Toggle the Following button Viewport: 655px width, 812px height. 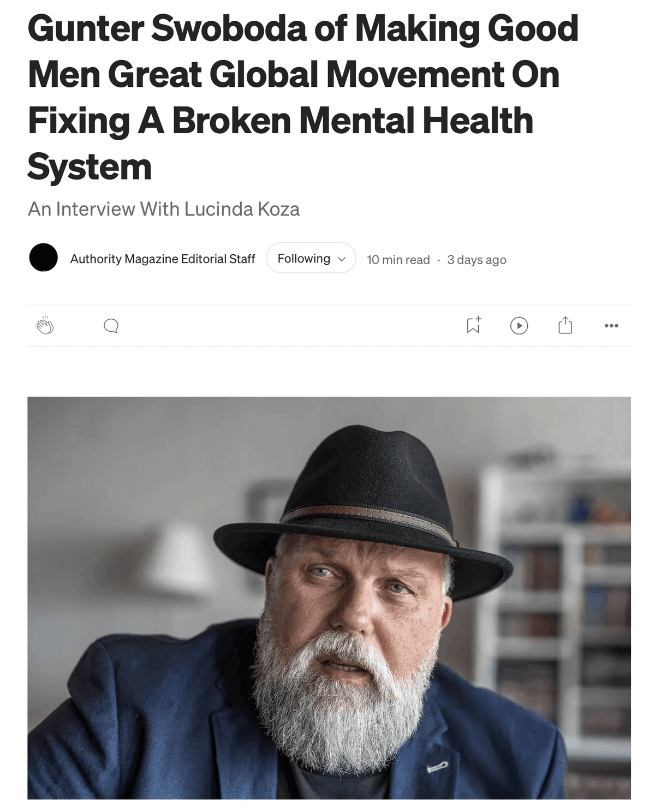311,258
